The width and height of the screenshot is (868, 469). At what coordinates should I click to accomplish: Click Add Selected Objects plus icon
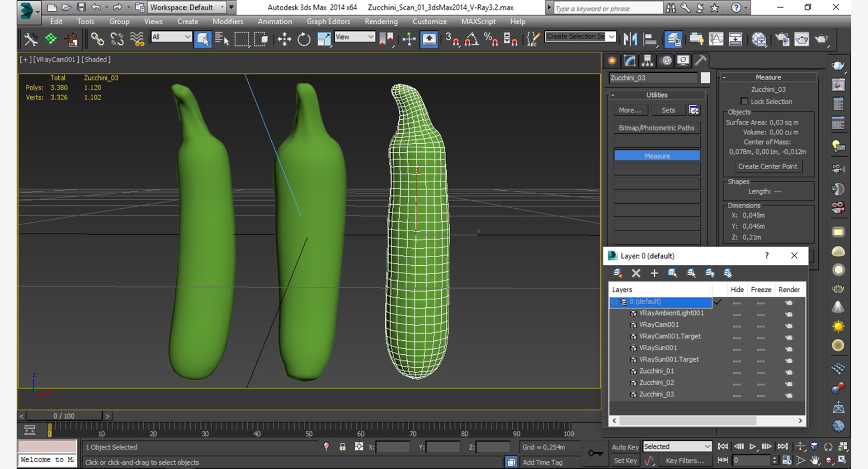654,273
